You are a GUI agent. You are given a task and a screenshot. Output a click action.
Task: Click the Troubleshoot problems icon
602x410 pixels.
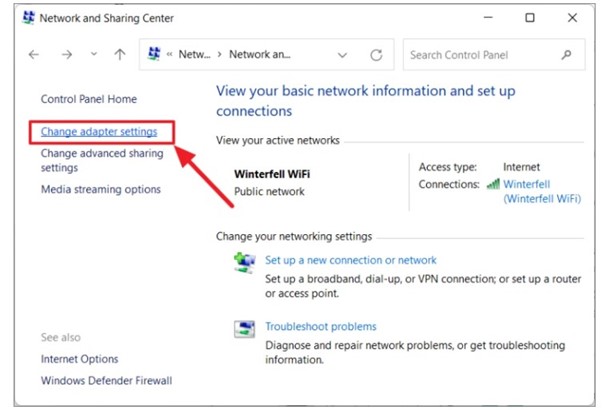click(x=244, y=330)
